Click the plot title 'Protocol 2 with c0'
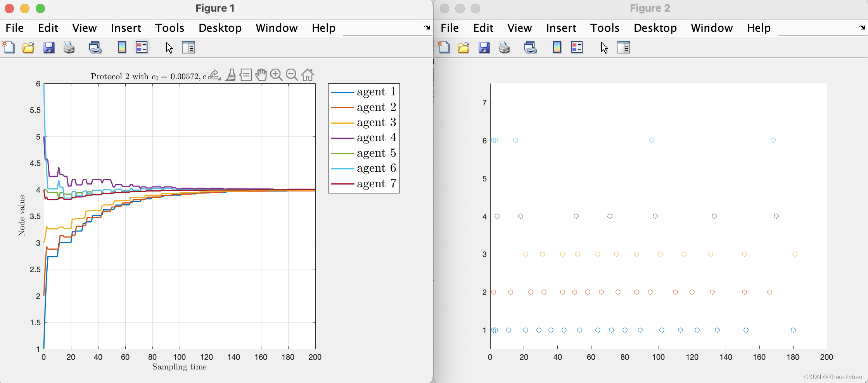Screen dimensions: 868x383 point(149,76)
